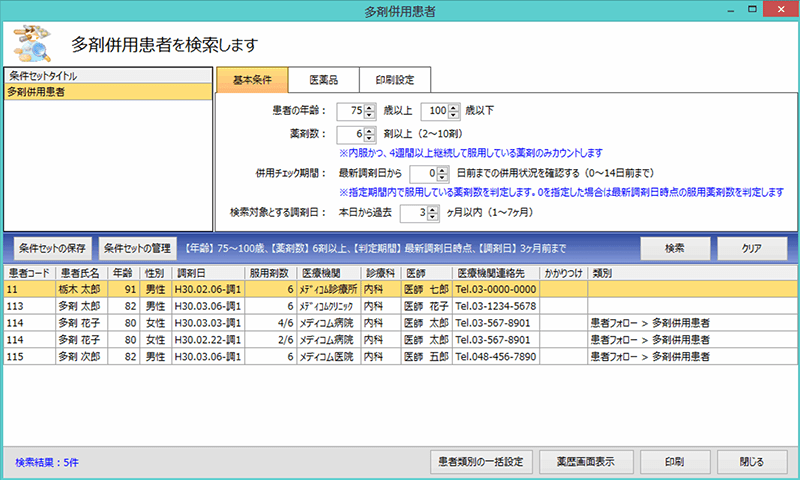Click 条件セットの保存 button
This screenshot has width=800, height=480.
(52, 247)
